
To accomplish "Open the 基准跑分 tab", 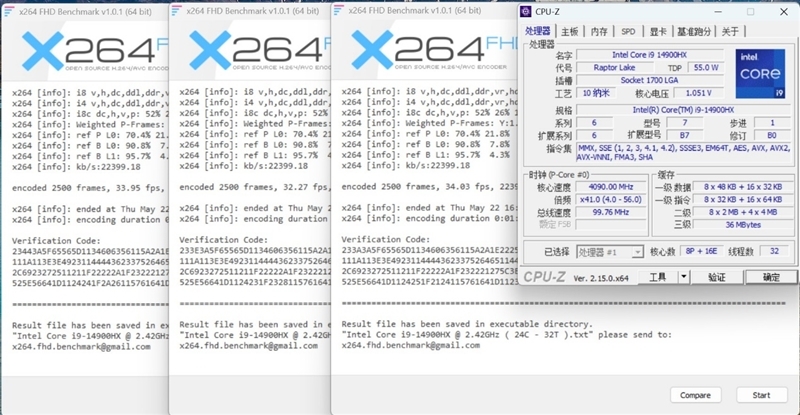I will pyautogui.click(x=694, y=32).
